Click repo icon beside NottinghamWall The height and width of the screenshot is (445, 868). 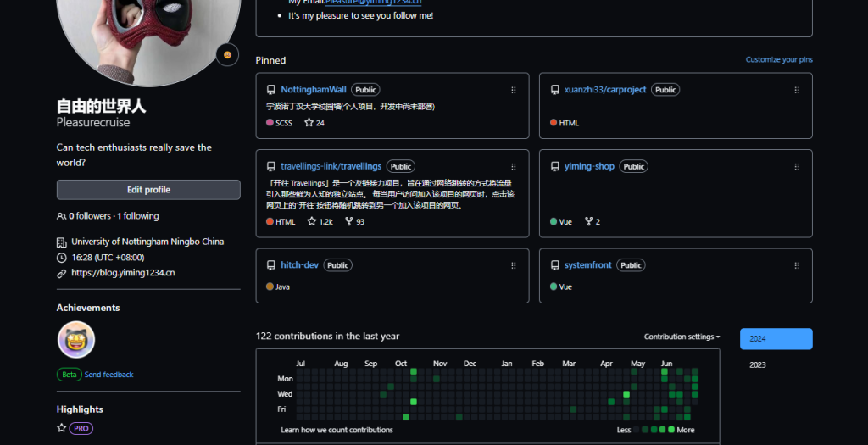click(270, 90)
